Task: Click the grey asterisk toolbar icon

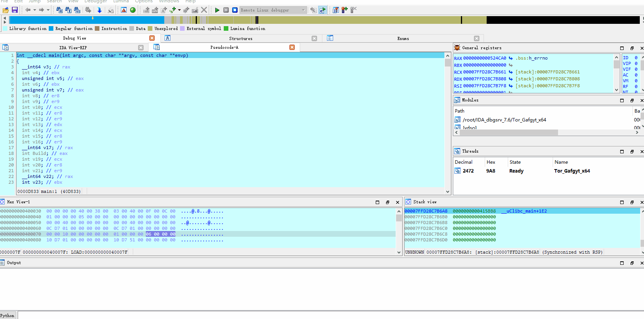Action: (x=186, y=10)
